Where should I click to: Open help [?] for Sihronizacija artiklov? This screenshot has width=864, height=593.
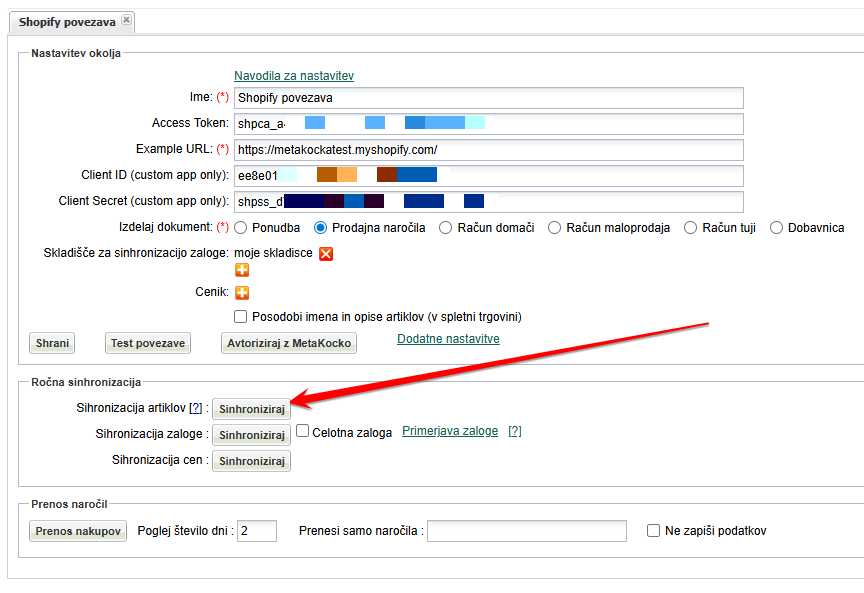click(x=196, y=408)
